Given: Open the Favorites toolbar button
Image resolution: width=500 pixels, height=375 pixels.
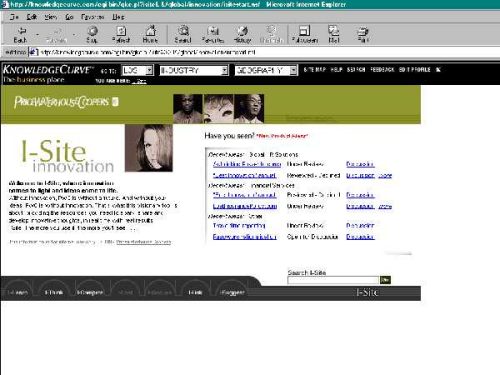Looking at the screenshot, I should coord(213,35).
